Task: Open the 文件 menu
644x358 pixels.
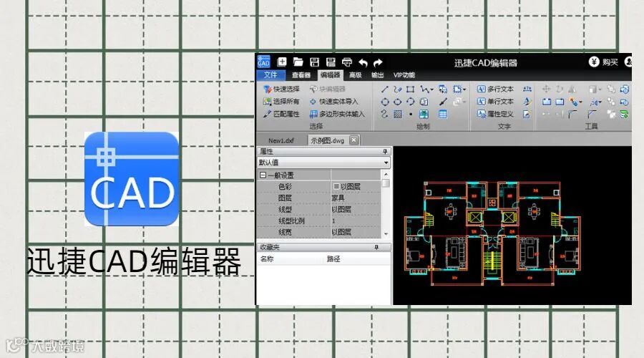Action: click(270, 74)
